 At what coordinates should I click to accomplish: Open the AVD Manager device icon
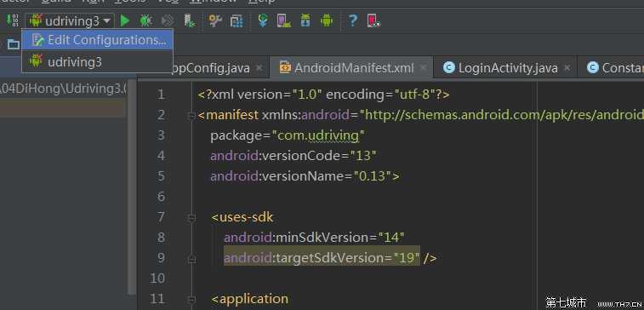point(283,20)
